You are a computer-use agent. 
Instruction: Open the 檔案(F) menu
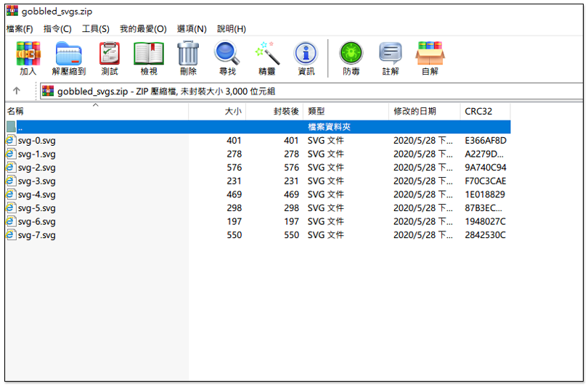point(20,29)
